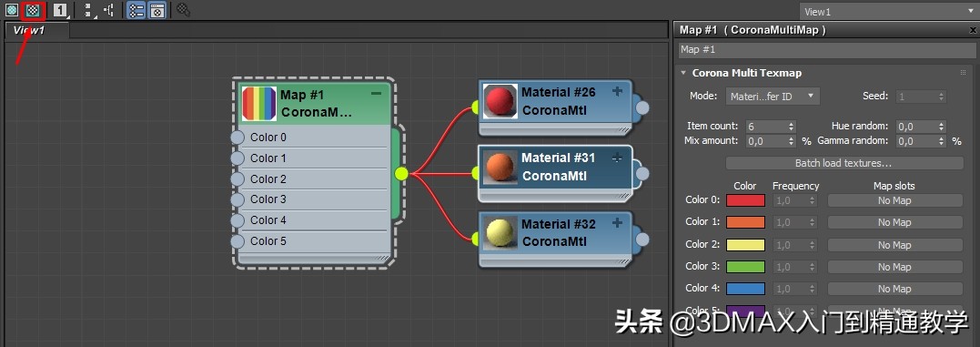Open the Color 4 blue swatch
The height and width of the screenshot is (347, 980).
[x=745, y=288]
